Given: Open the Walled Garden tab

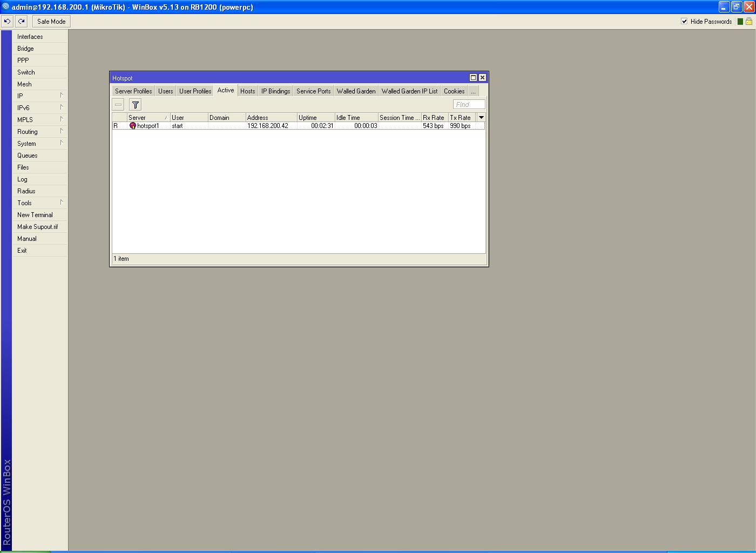Looking at the screenshot, I should (x=356, y=91).
